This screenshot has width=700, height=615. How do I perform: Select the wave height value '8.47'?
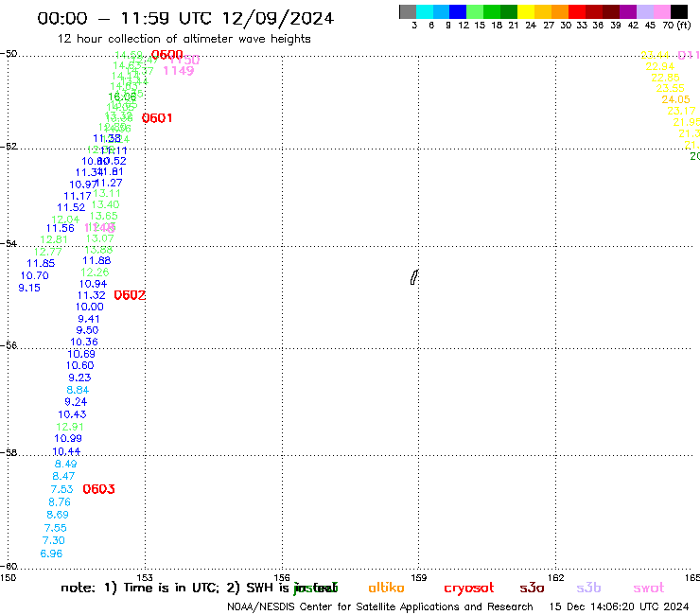(63, 476)
